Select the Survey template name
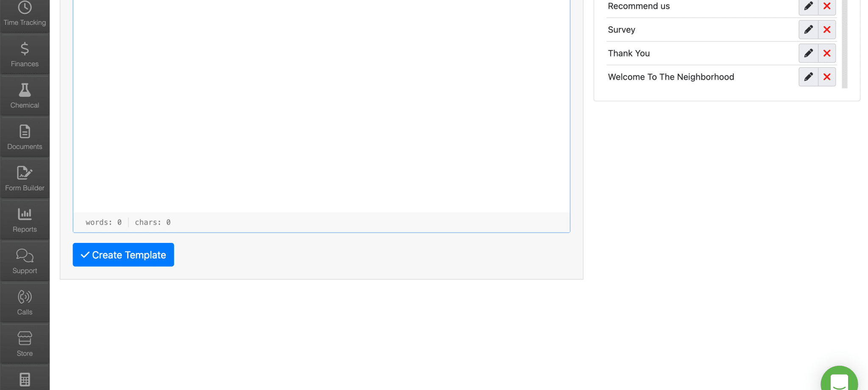The width and height of the screenshot is (868, 390). pos(621,29)
